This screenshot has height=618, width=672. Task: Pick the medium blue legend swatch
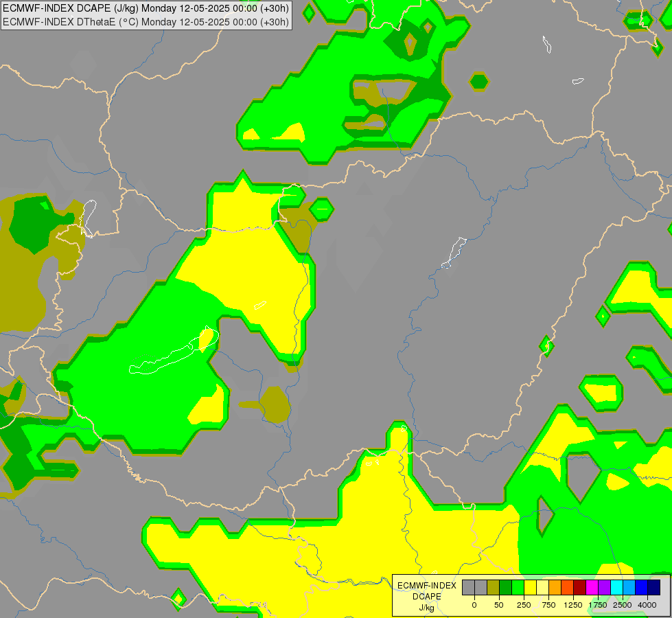coord(642,588)
